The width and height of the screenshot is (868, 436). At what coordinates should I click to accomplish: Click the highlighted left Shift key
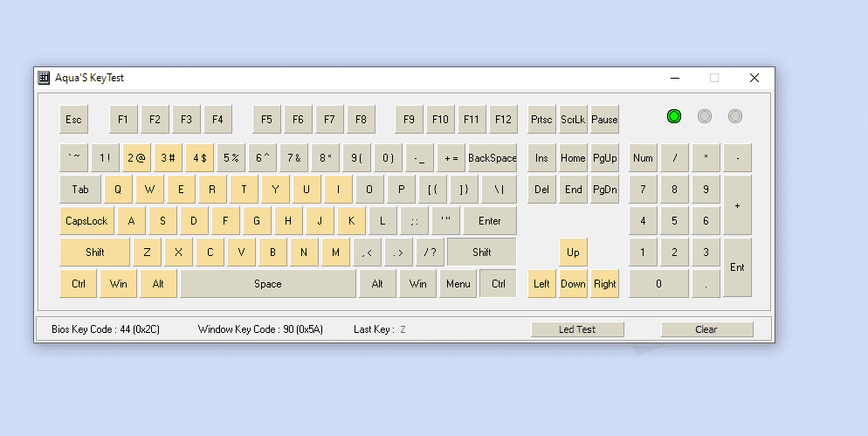point(94,252)
